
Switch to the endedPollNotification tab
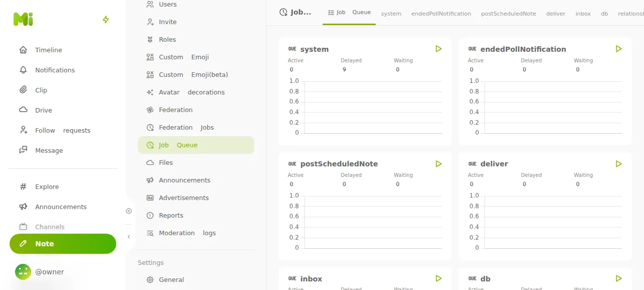pos(441,14)
